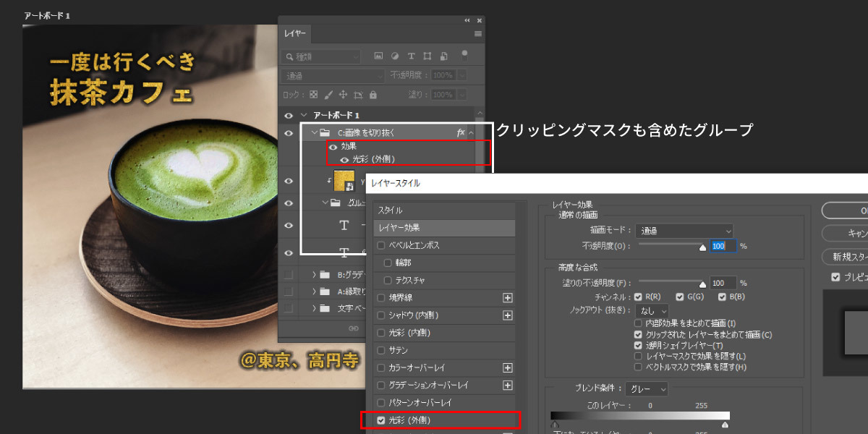868x434 pixels.
Task: Open the Layers panel hamburger menu
Action: point(478,34)
